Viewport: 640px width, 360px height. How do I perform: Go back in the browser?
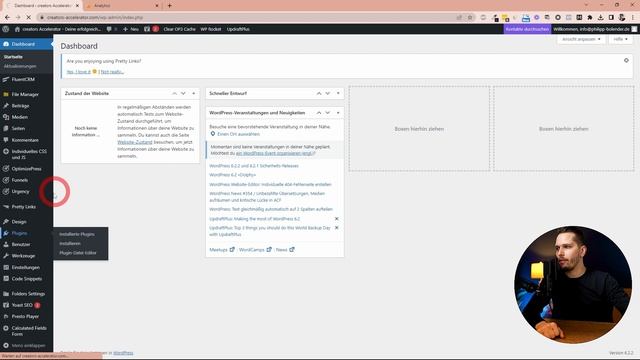tap(7, 18)
